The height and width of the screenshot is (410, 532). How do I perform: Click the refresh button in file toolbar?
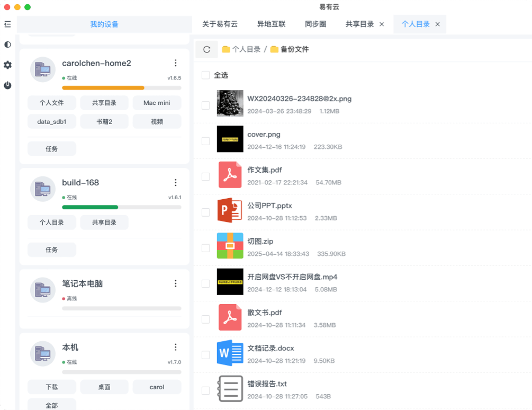coord(206,49)
